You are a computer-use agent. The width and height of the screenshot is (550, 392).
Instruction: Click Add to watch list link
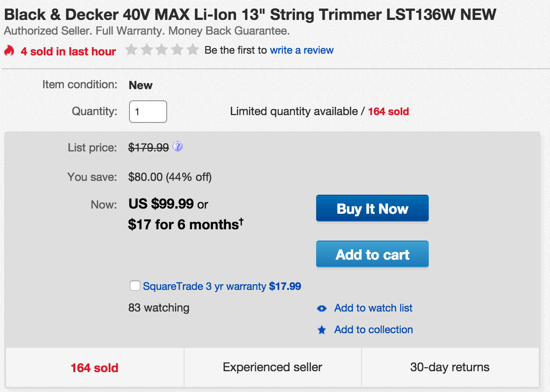pyautogui.click(x=373, y=308)
